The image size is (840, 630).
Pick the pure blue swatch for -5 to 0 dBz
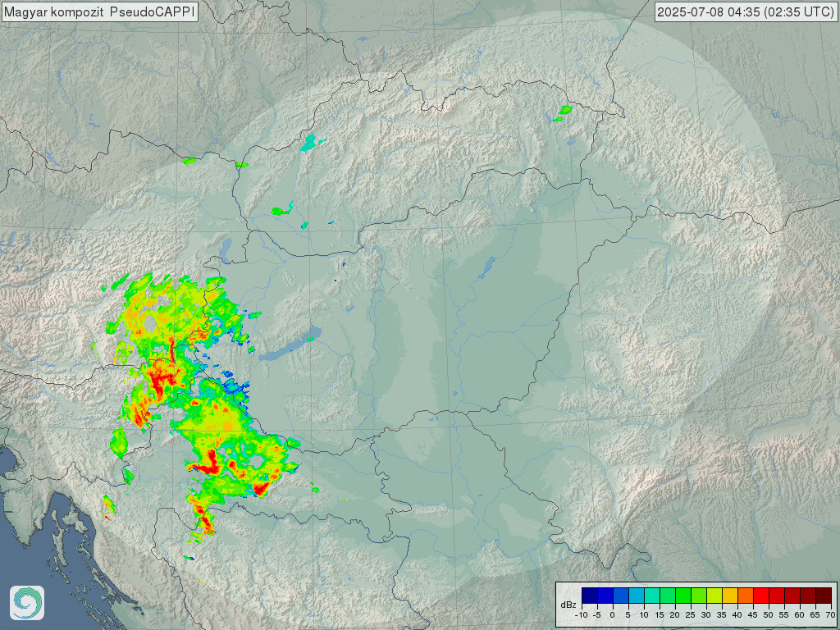(x=605, y=596)
